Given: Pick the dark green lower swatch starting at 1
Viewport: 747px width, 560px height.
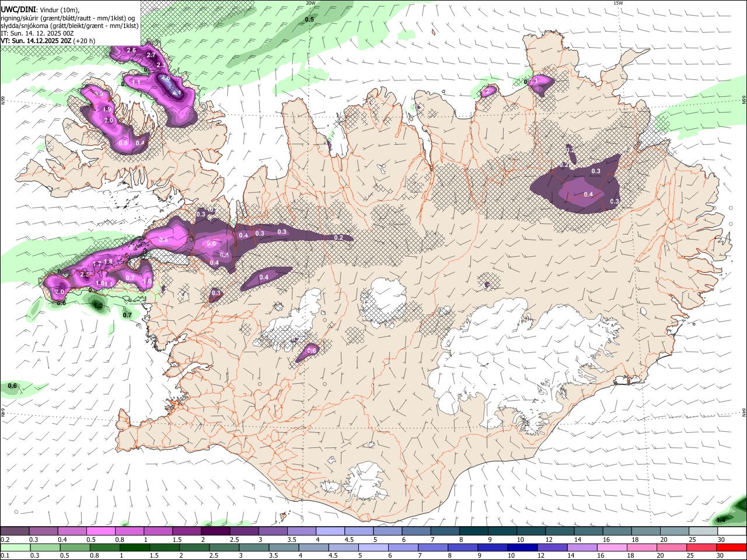Looking at the screenshot, I should pos(135,547).
